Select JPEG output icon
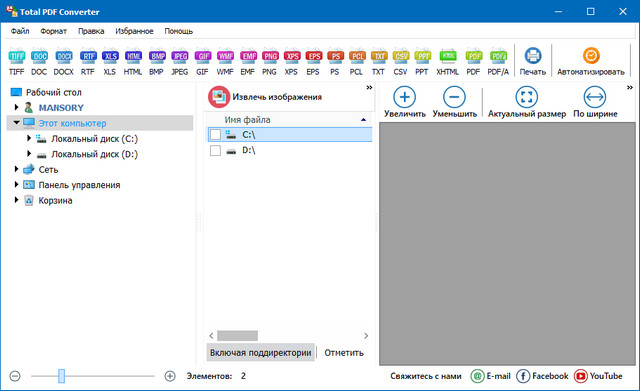 tap(180, 56)
